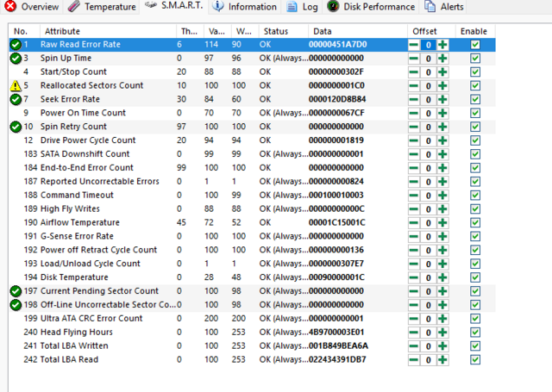Toggle Enable checkbox for Spin Retry Count
Screen dimensions: 552x392
point(475,127)
